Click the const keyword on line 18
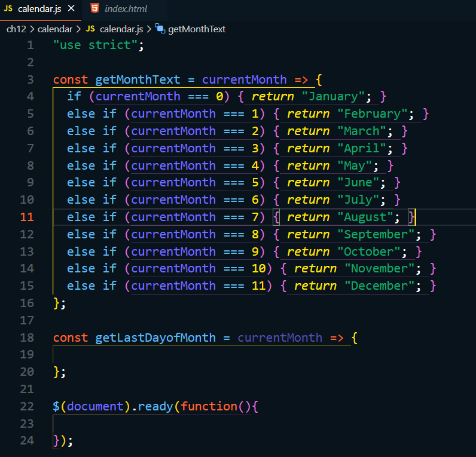The height and width of the screenshot is (457, 476). point(71,338)
